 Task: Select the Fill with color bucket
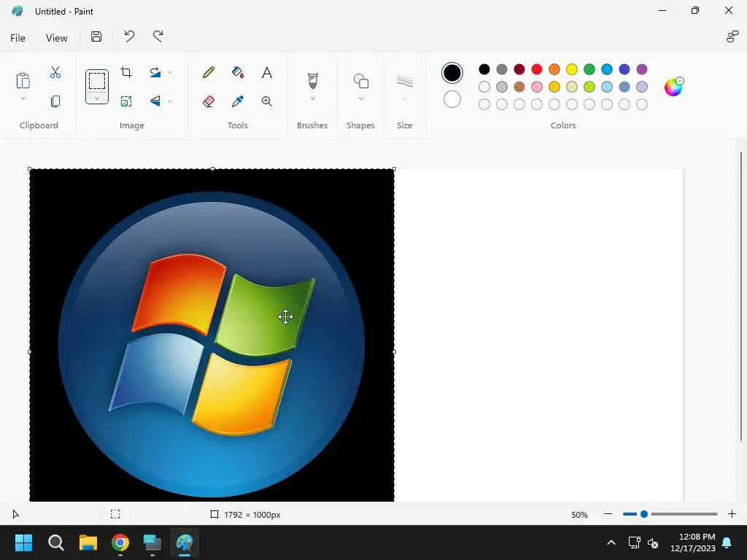238,72
